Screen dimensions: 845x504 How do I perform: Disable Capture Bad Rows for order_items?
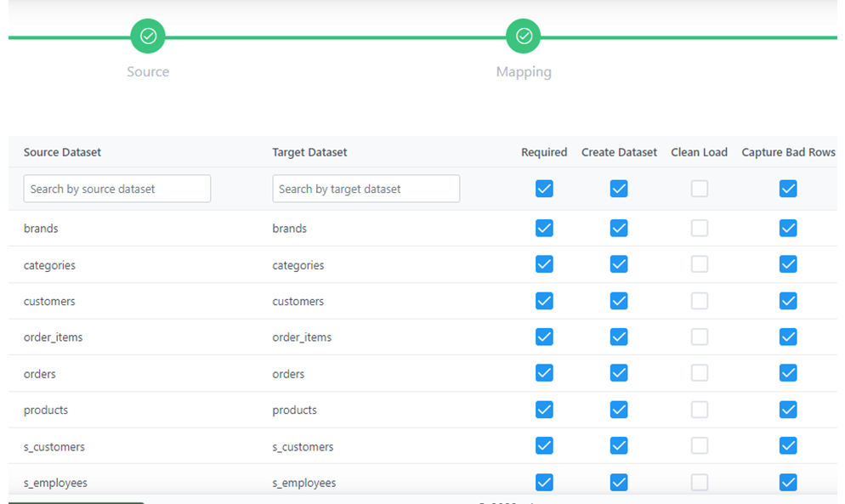pos(788,337)
